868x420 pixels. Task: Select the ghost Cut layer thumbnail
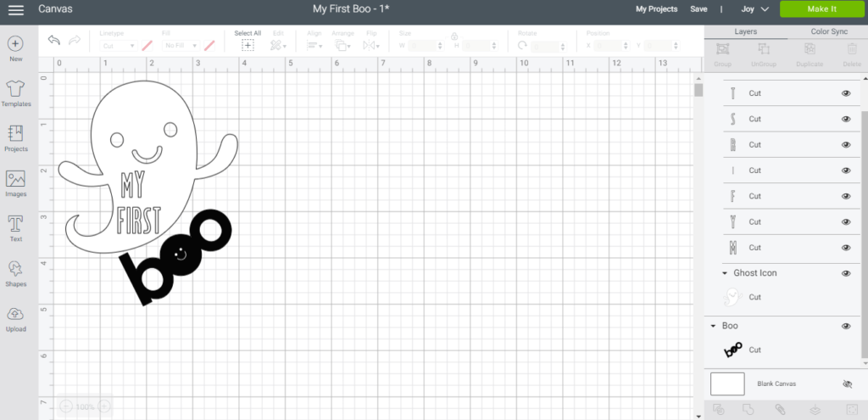[x=733, y=297]
